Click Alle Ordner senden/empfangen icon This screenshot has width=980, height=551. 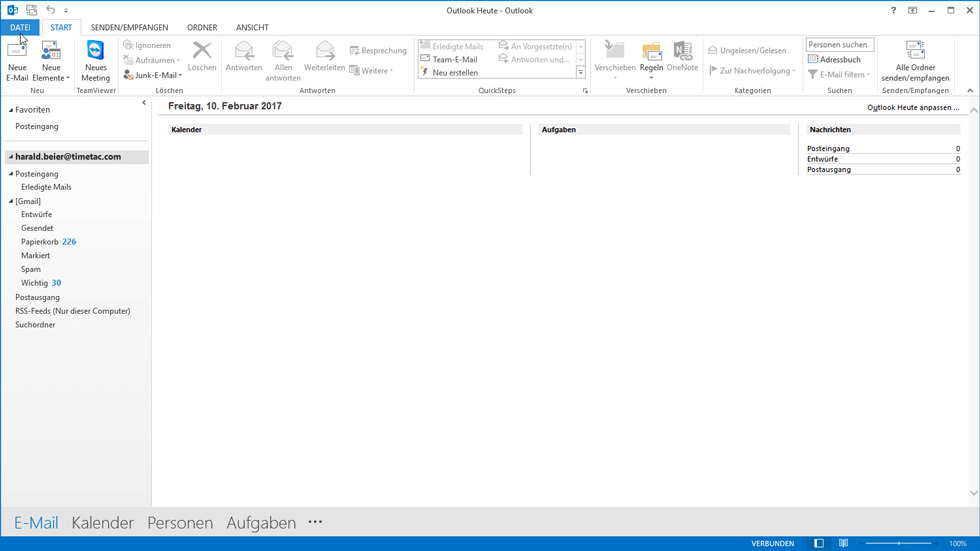point(915,51)
